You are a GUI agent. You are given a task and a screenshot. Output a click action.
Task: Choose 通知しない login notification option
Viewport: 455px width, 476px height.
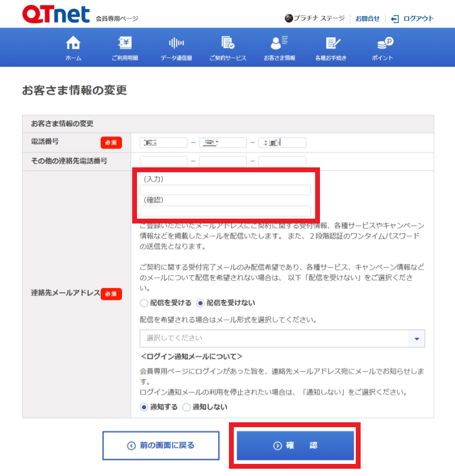(x=186, y=407)
